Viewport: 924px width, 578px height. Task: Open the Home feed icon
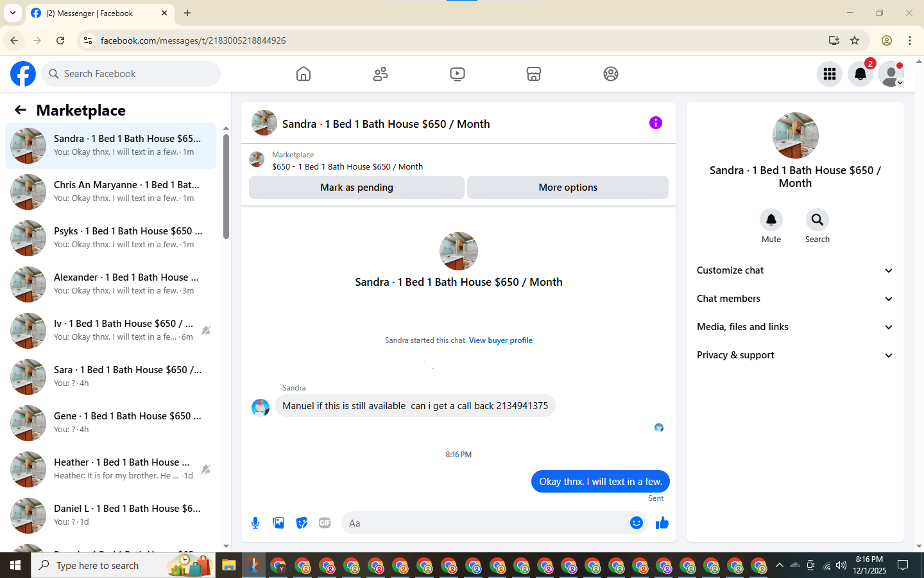point(304,74)
